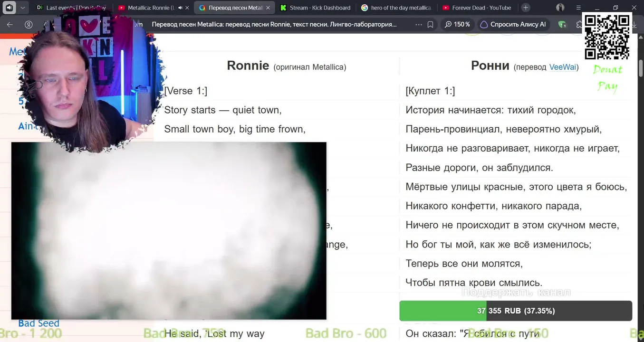
Task: Open a new browser tab
Action: (x=526, y=8)
